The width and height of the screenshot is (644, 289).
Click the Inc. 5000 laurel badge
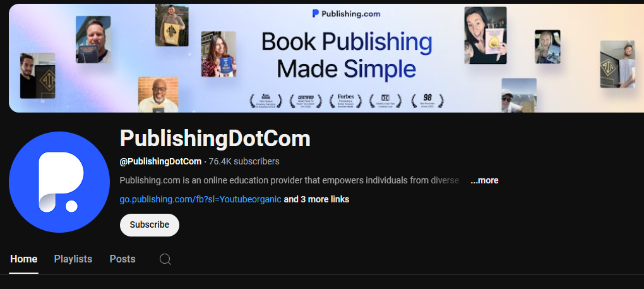coord(266,101)
